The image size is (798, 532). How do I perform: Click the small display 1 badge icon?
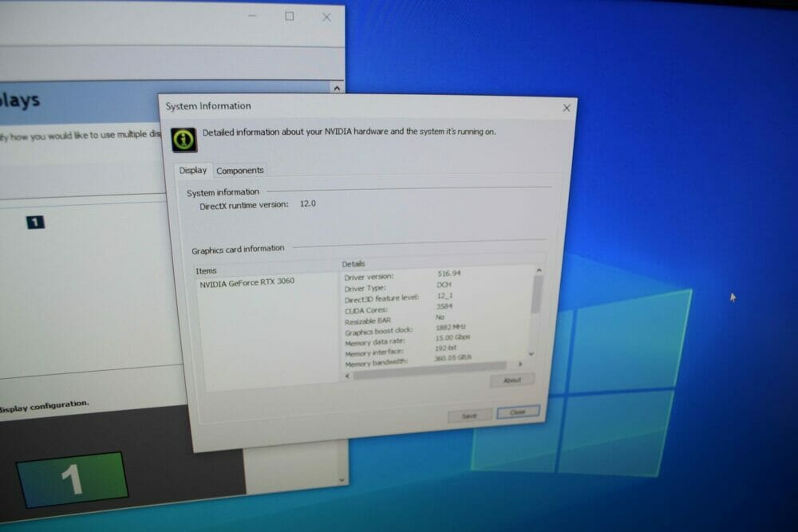[x=35, y=223]
